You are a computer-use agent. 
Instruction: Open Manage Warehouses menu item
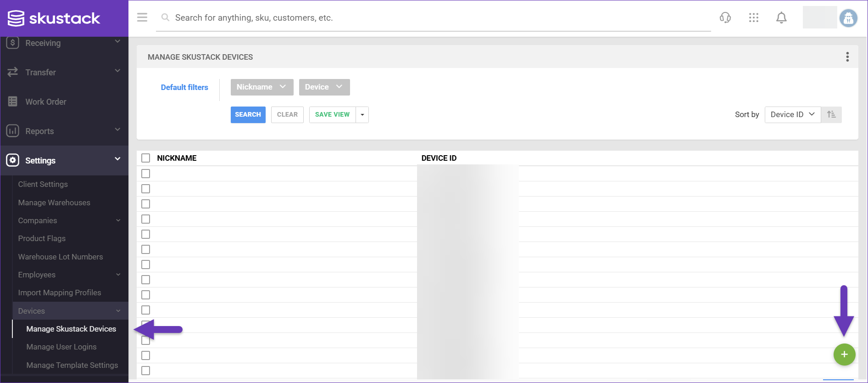point(54,203)
